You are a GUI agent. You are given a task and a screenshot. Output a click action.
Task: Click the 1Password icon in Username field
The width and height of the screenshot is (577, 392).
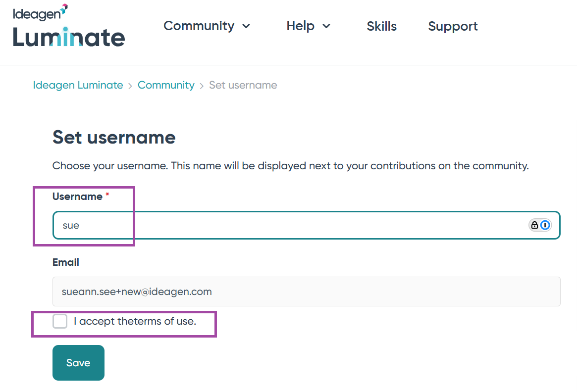point(545,225)
